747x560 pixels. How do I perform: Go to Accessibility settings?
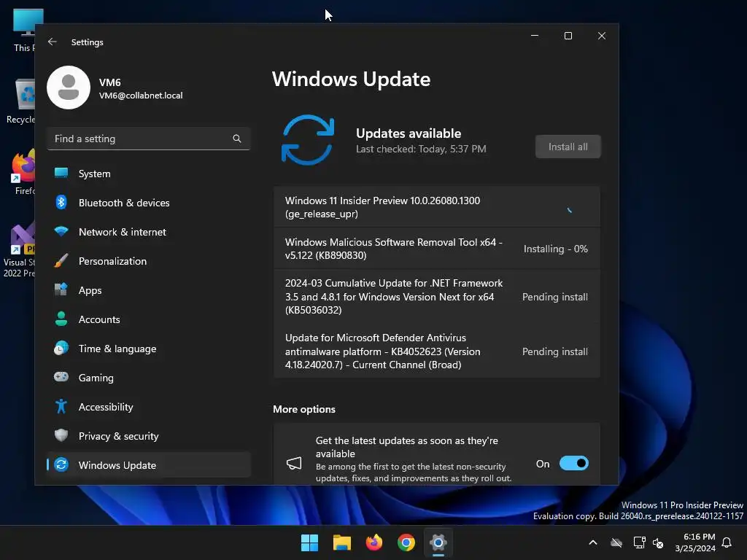tap(149, 406)
